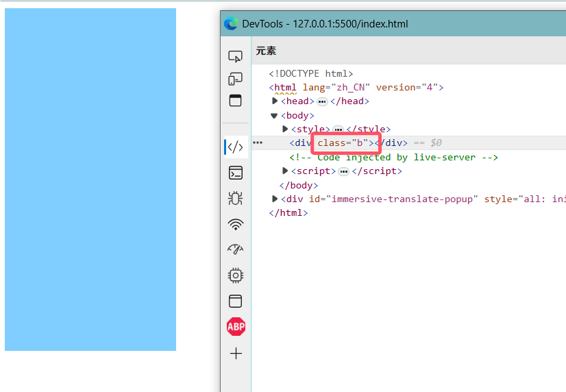Screen dimensions: 566x392
Task: Open the Performance gauge tool
Action: click(x=236, y=249)
